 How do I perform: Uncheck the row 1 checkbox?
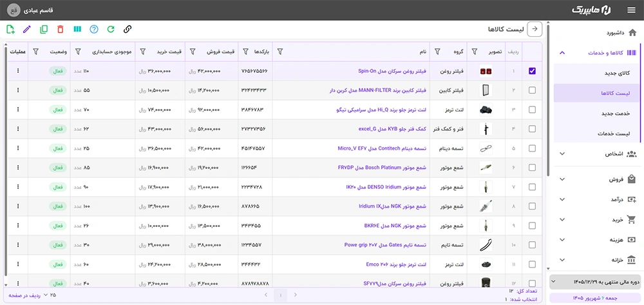[533, 71]
